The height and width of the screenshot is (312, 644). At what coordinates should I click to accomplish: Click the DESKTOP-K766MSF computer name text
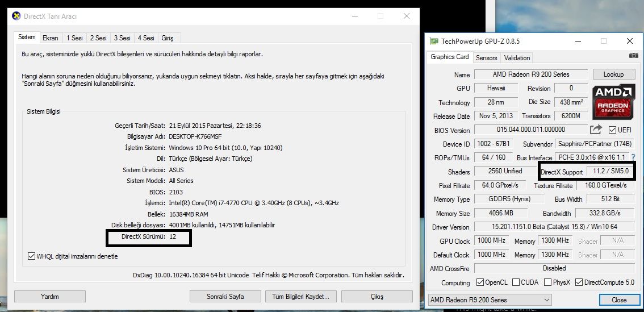click(195, 136)
